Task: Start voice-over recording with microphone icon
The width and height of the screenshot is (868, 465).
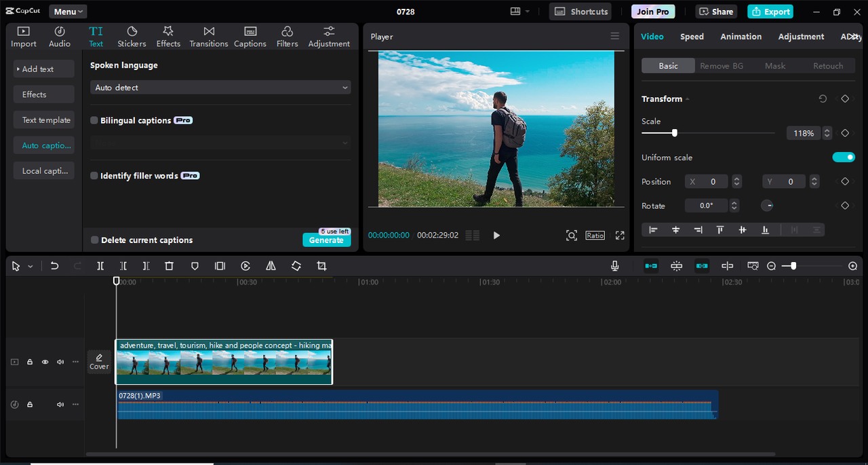Action: pyautogui.click(x=615, y=266)
